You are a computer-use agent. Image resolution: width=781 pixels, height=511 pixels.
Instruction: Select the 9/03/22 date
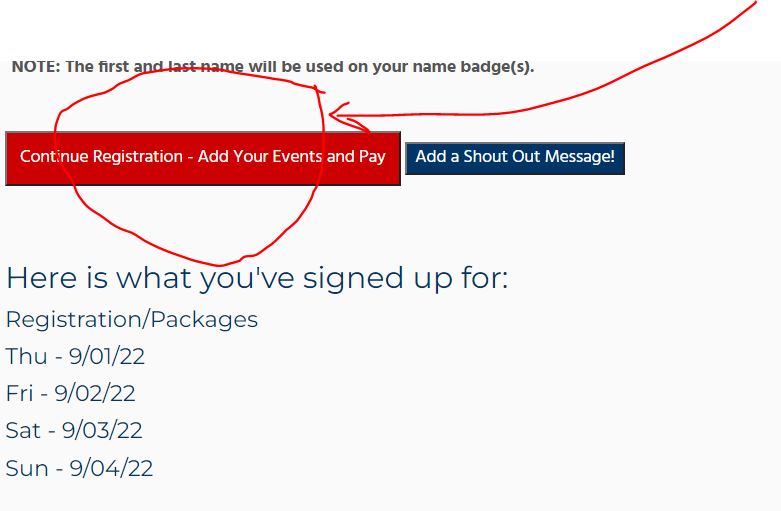[102, 430]
